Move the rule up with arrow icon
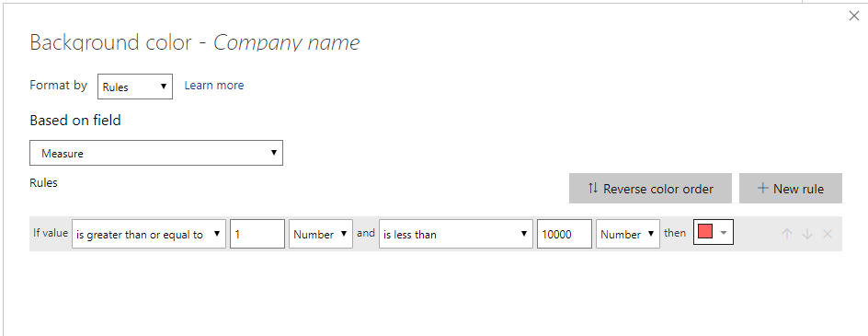This screenshot has height=336, width=868. pyautogui.click(x=787, y=234)
